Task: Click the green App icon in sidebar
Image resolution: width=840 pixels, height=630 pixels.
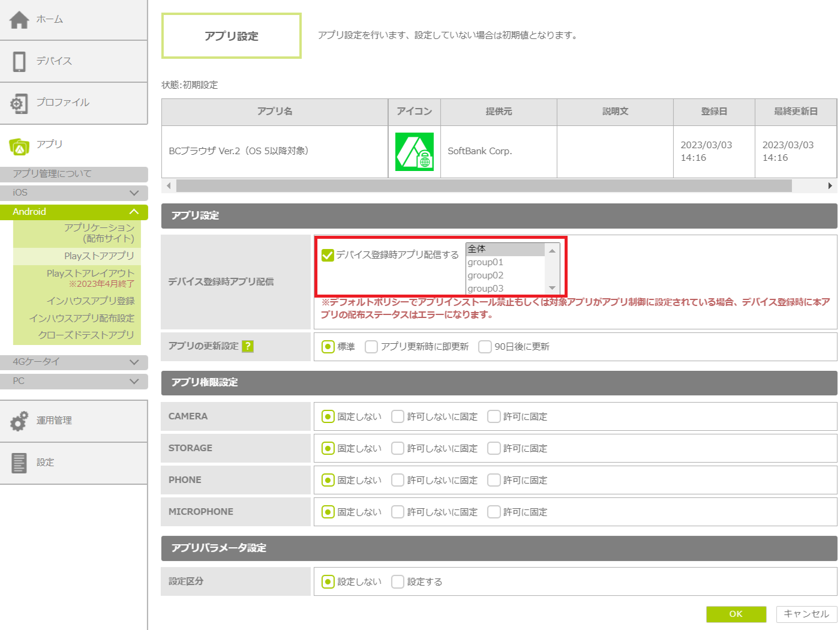Action: [19, 145]
